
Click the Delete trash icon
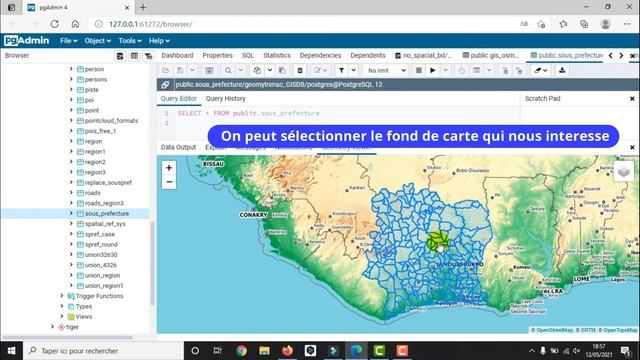300,70
